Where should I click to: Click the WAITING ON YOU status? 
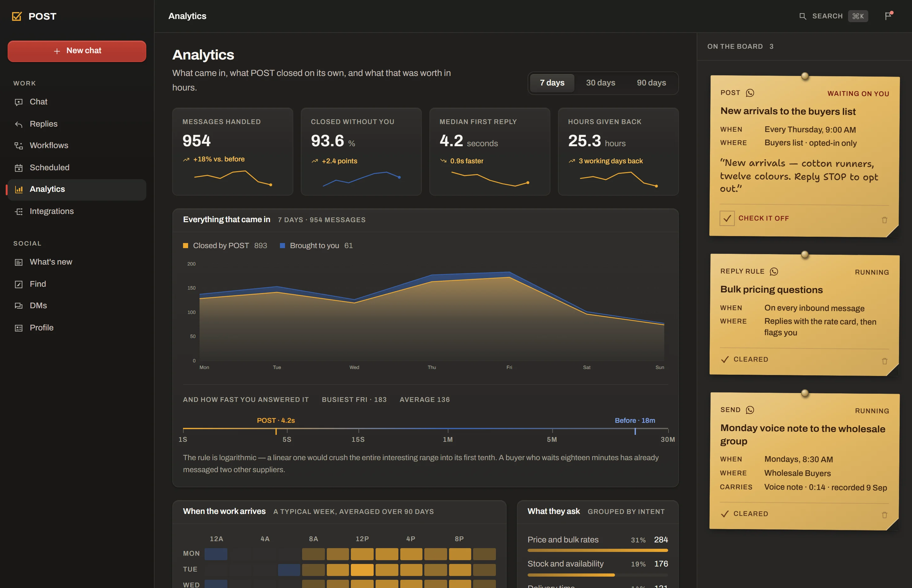click(858, 94)
